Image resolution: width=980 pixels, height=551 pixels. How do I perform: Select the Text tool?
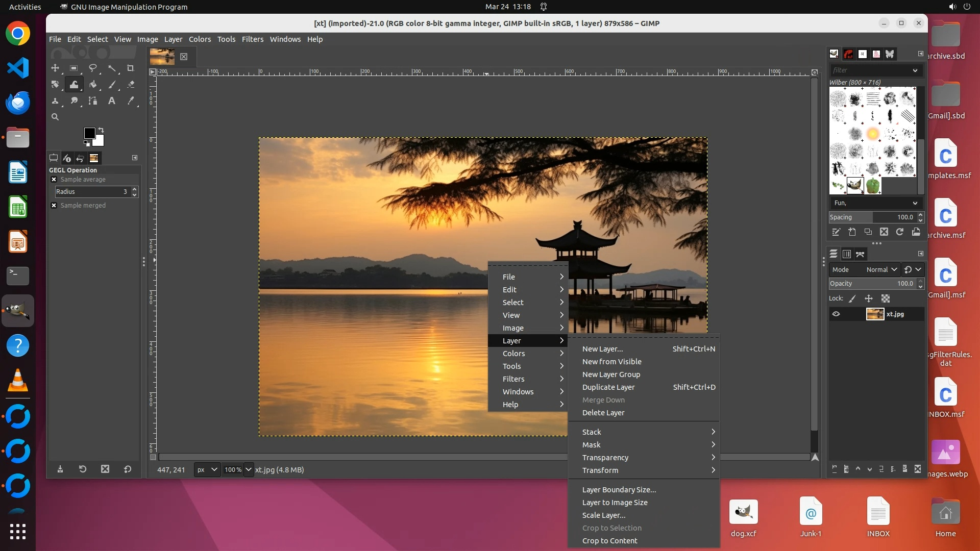coord(111,101)
